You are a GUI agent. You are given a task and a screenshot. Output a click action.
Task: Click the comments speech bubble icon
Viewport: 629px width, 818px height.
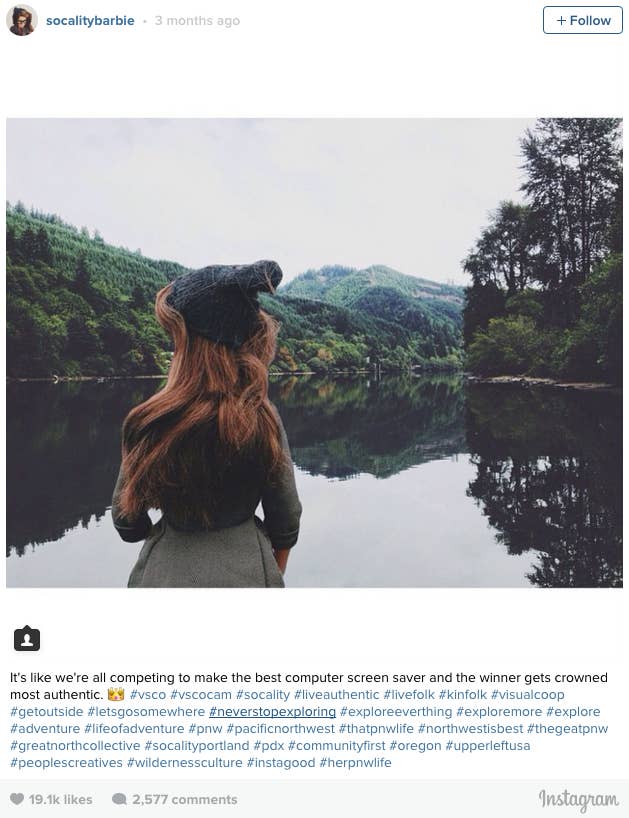(x=119, y=799)
